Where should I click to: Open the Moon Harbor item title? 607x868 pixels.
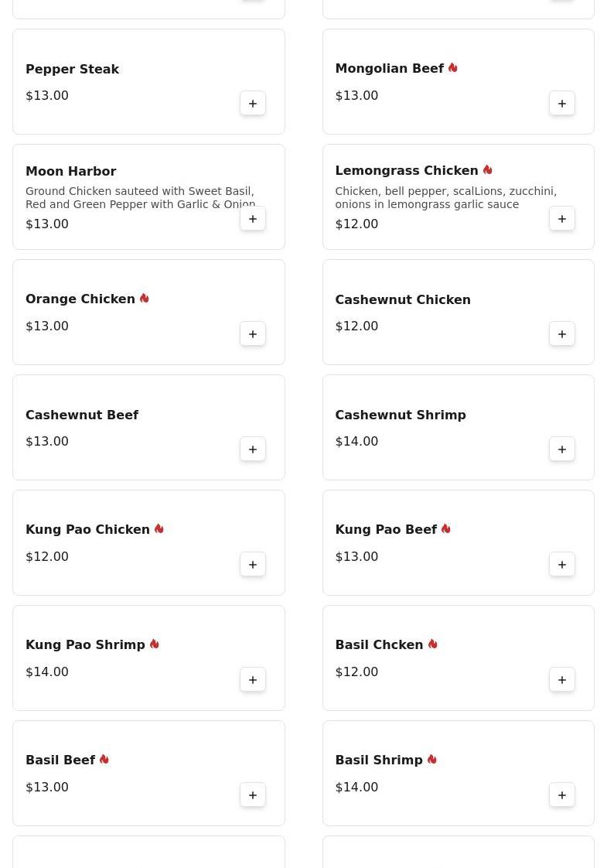71,171
